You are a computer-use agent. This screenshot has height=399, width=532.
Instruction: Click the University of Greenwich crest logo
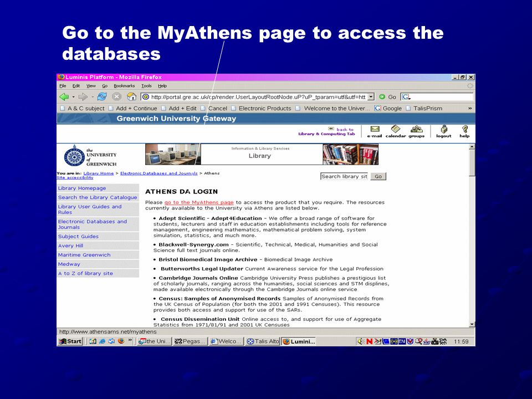click(74, 156)
